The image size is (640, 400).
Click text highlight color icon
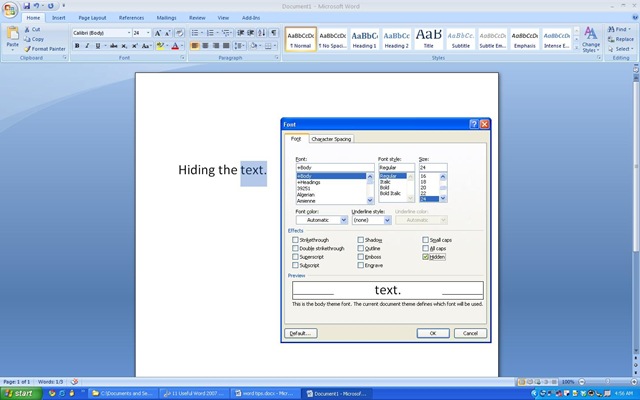tap(160, 46)
